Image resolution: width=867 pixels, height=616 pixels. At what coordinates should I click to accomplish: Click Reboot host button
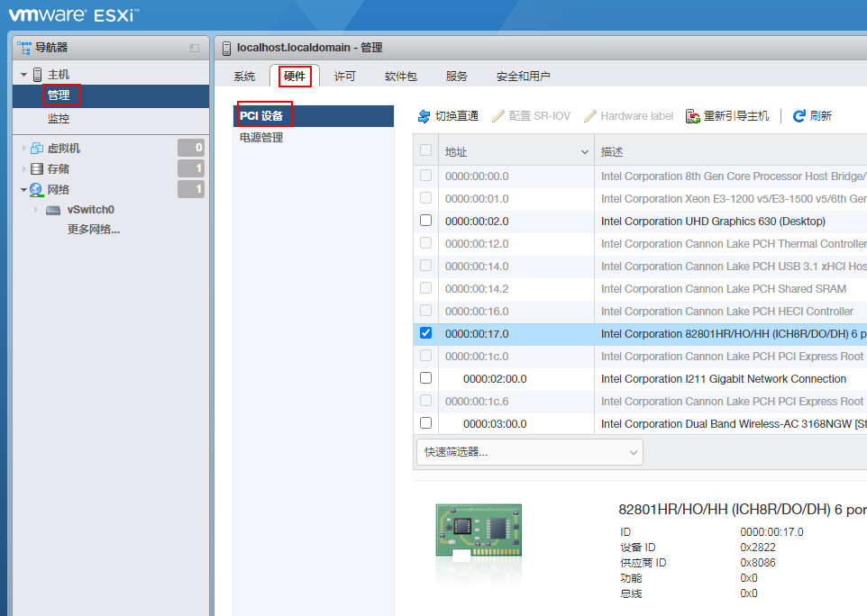tap(727, 116)
